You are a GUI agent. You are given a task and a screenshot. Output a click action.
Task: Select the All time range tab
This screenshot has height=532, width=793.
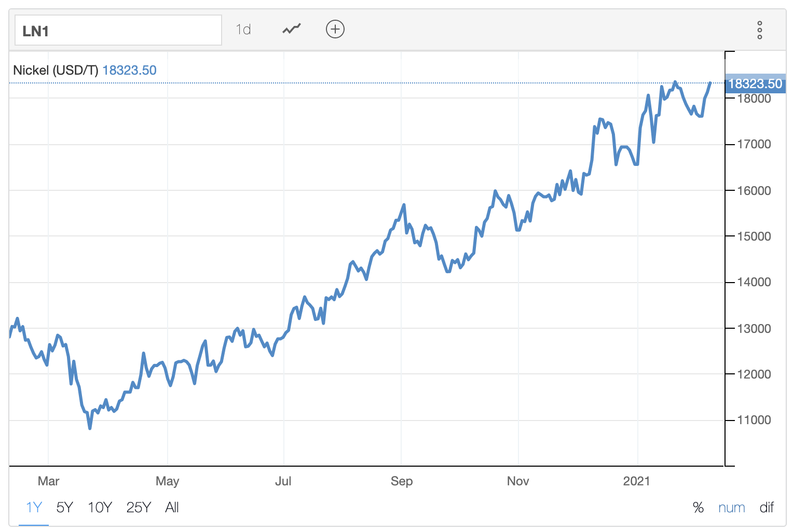172,508
